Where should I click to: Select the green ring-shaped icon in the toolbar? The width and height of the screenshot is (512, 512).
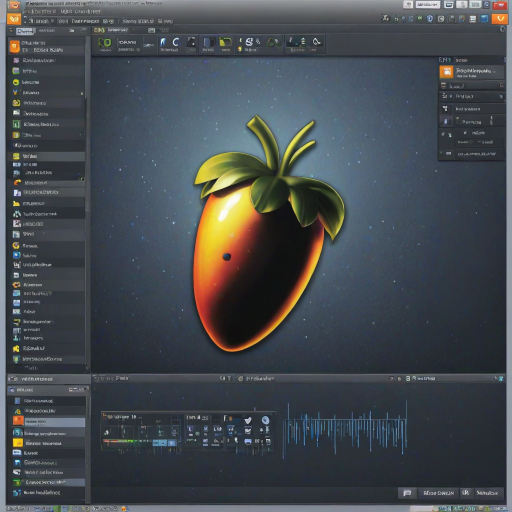point(106,43)
